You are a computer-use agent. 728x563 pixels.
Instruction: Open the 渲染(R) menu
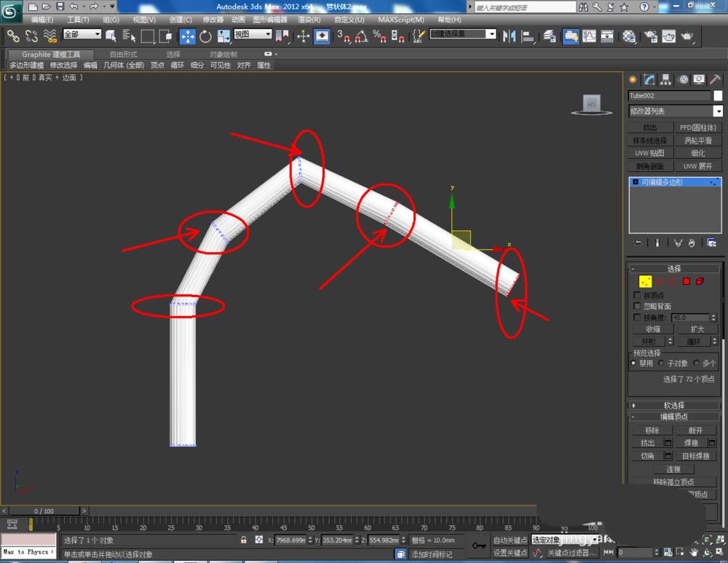coord(309,20)
